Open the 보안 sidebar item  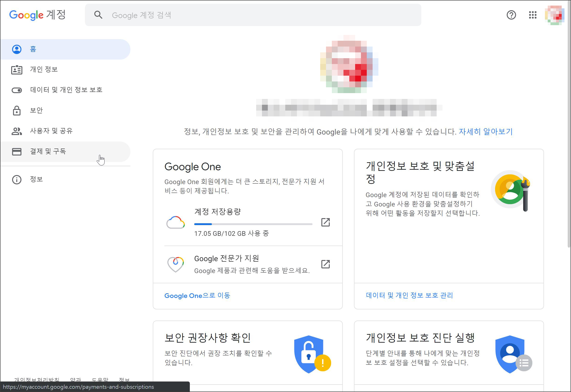(x=36, y=111)
